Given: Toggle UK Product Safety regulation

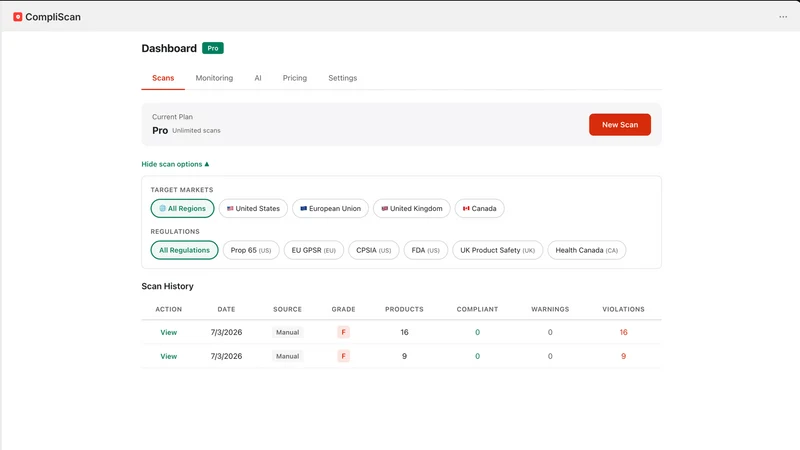Looking at the screenshot, I should [x=497, y=250].
